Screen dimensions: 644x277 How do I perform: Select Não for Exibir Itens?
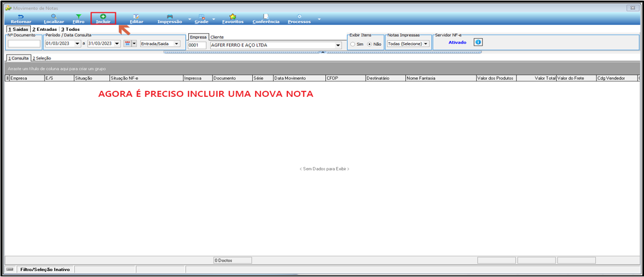(370, 44)
